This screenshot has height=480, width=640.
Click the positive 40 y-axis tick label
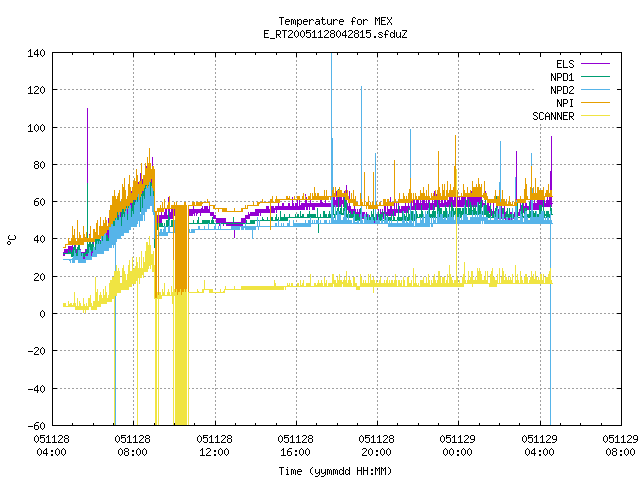pos(39,239)
